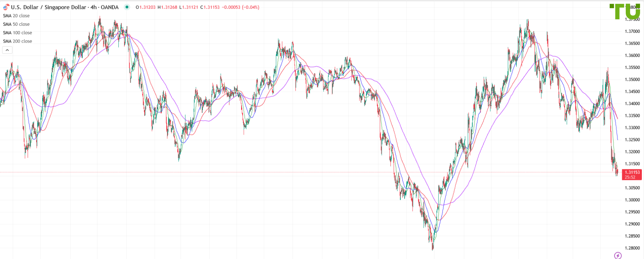Click the 1.35500 price axis label
Viewport: 644px width, 259px height.
[x=632, y=68]
